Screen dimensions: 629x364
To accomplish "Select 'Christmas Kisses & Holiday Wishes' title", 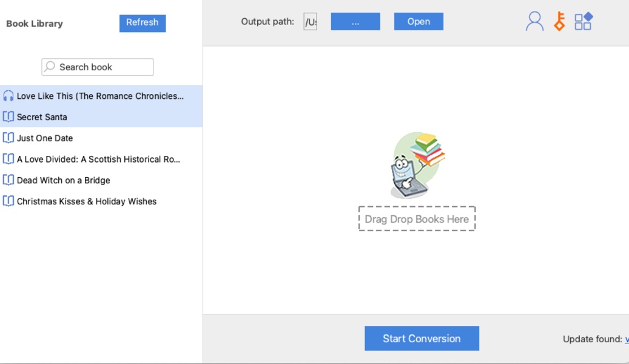I will pos(87,201).
